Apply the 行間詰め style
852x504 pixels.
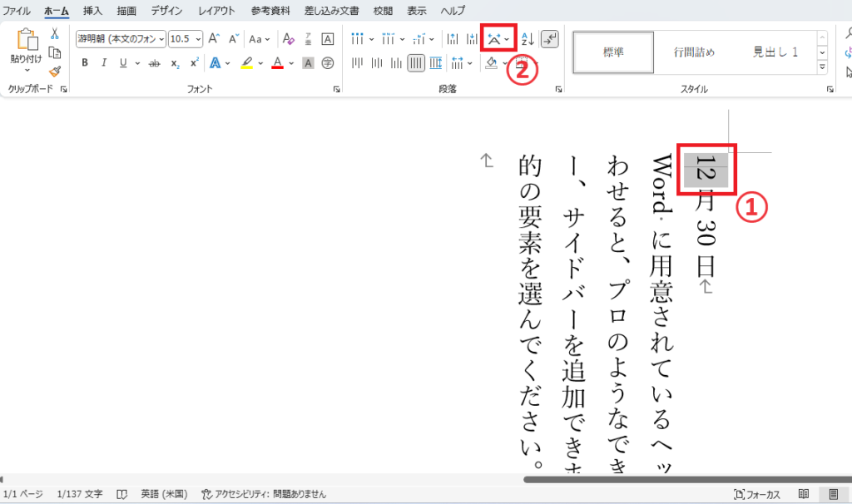(694, 52)
